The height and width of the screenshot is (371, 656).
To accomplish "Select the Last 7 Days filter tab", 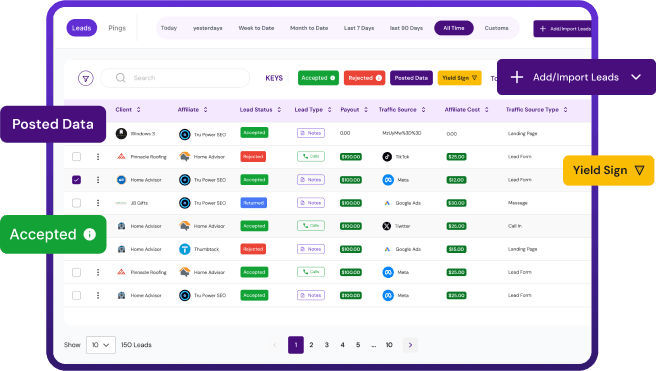I will [359, 28].
